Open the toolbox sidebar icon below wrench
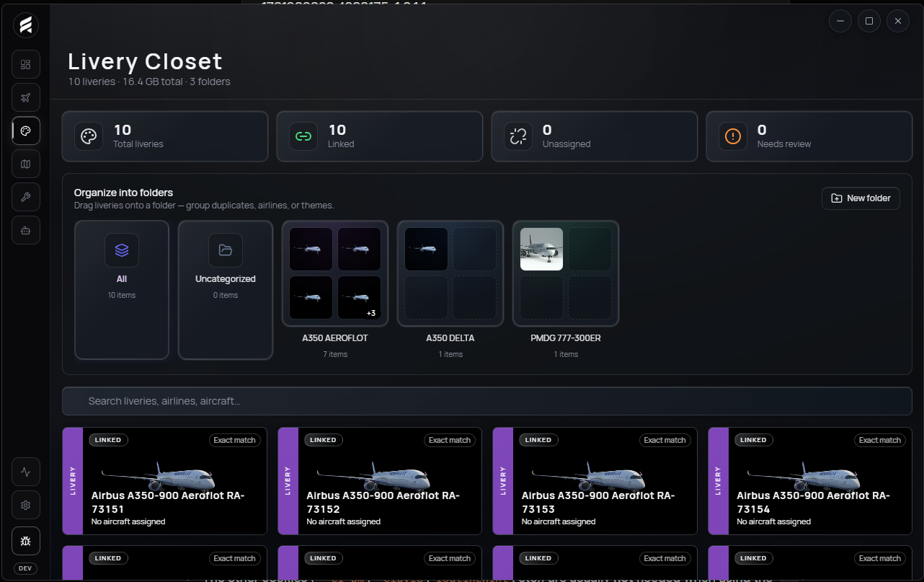 pyautogui.click(x=26, y=230)
